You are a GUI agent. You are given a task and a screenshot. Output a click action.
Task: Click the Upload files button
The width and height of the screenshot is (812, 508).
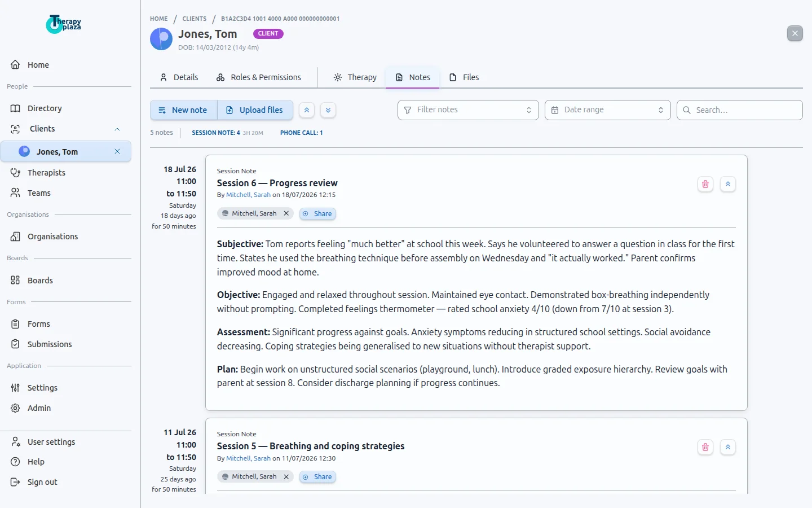[255, 110]
